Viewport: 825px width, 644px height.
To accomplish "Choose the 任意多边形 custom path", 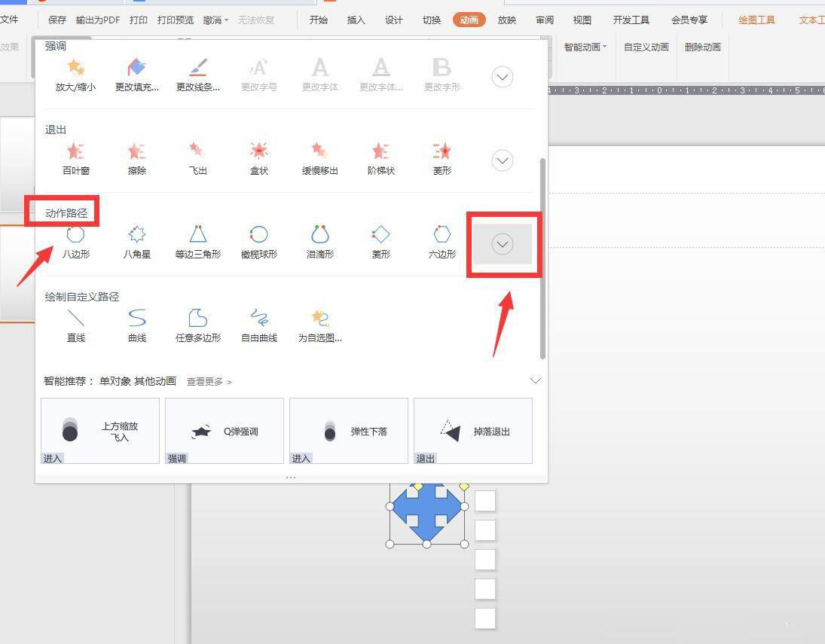I will click(197, 325).
